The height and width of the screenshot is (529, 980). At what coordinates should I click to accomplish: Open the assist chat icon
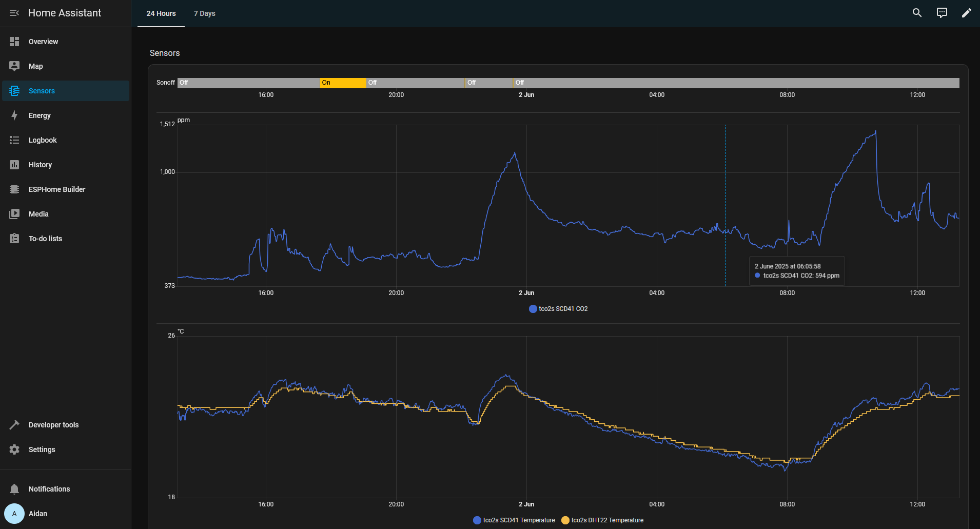(942, 13)
